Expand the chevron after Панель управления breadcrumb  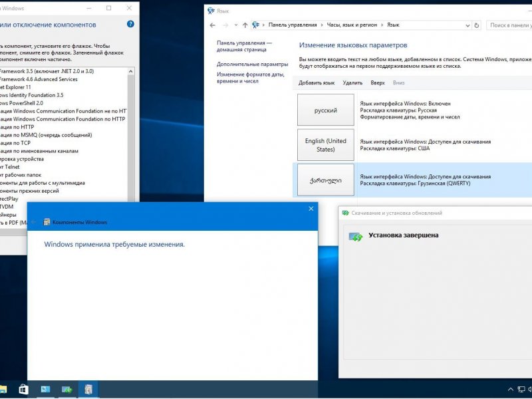tap(322, 25)
